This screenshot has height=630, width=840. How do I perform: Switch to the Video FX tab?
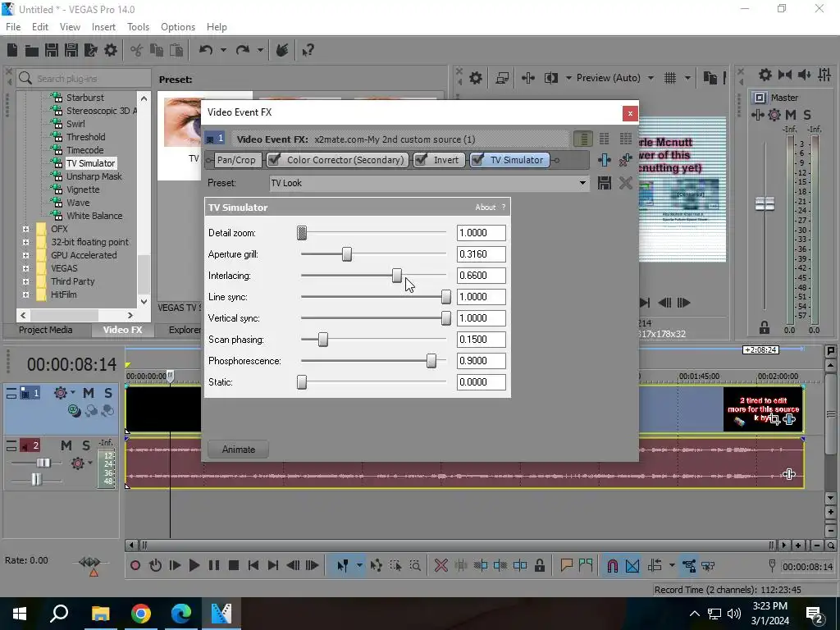[123, 330]
